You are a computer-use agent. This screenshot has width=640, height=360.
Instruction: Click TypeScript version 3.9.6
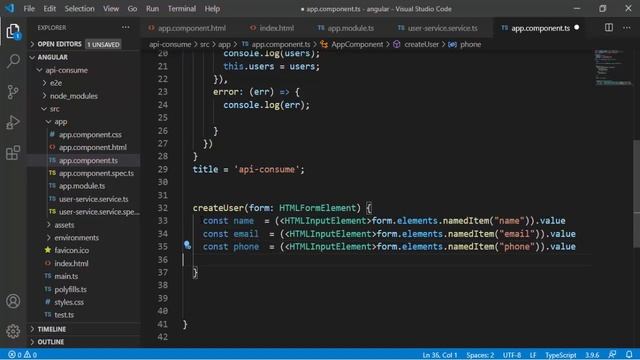[x=592, y=355]
